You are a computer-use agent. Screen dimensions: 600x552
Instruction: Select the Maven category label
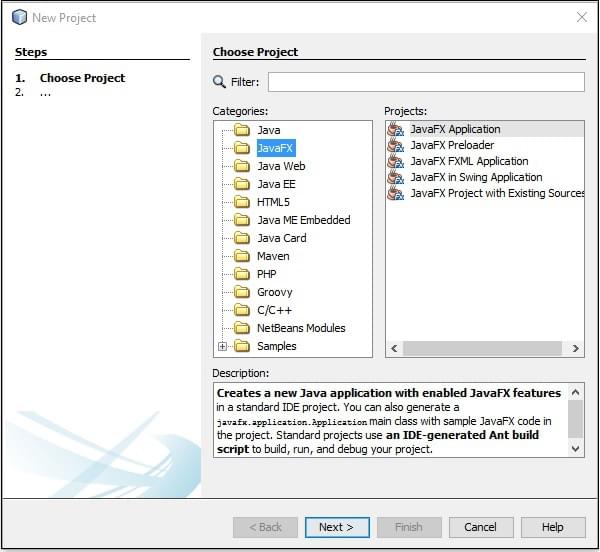click(x=273, y=256)
